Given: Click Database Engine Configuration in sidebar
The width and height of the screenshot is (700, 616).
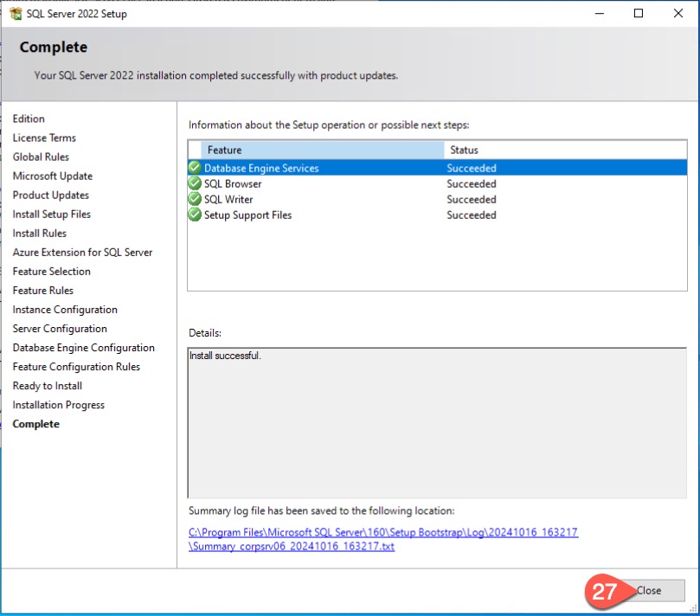Looking at the screenshot, I should pos(84,348).
